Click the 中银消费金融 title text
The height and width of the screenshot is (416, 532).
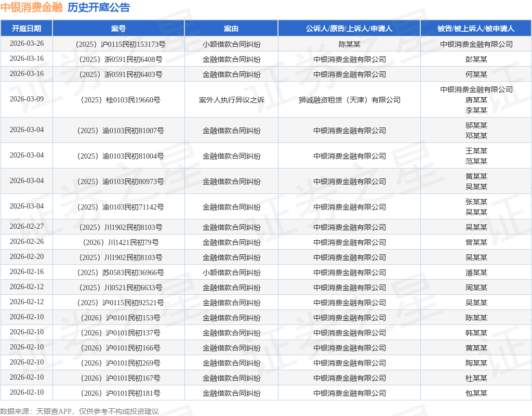pos(32,7)
